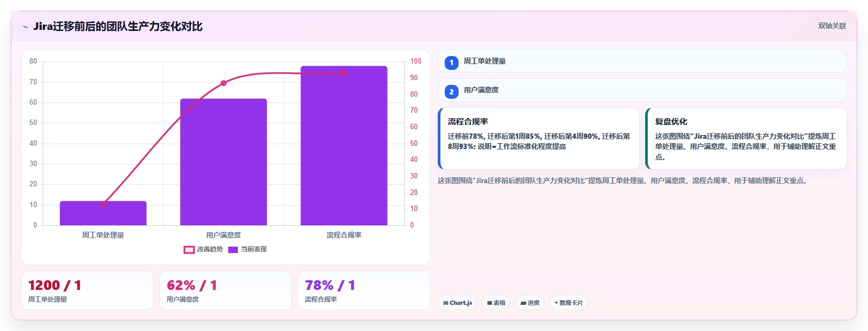Screen dimensions: 868x331
Task: Click the chart title Jira迁移前后的团队生产力变化对比
Action: pyautogui.click(x=118, y=26)
